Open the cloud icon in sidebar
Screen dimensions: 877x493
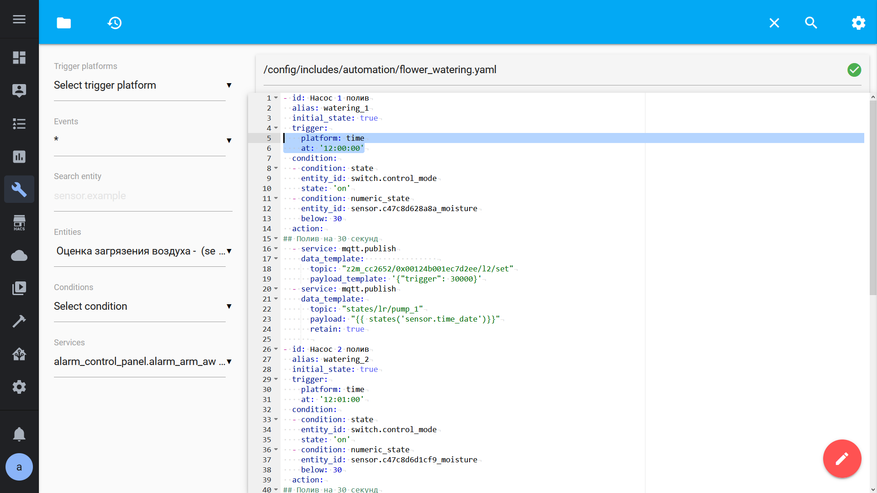click(x=19, y=256)
